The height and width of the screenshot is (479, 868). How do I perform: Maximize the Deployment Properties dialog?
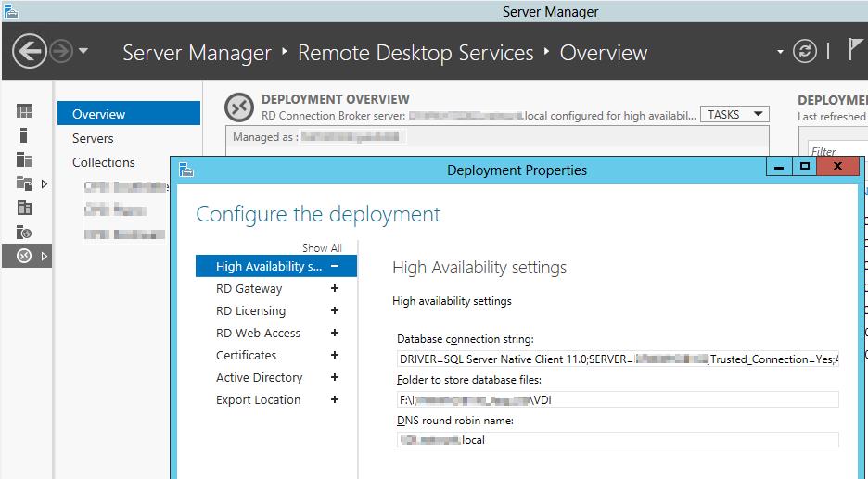804,166
